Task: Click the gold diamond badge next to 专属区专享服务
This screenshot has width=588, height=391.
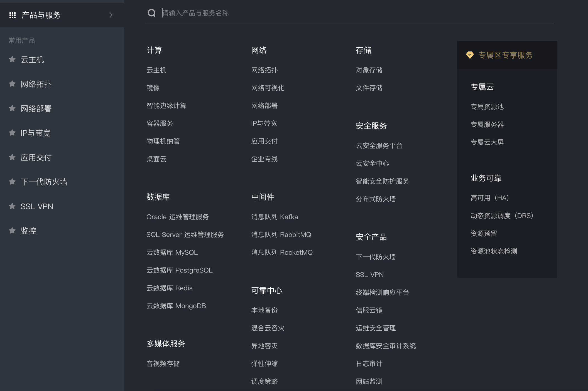Action: pyautogui.click(x=470, y=55)
